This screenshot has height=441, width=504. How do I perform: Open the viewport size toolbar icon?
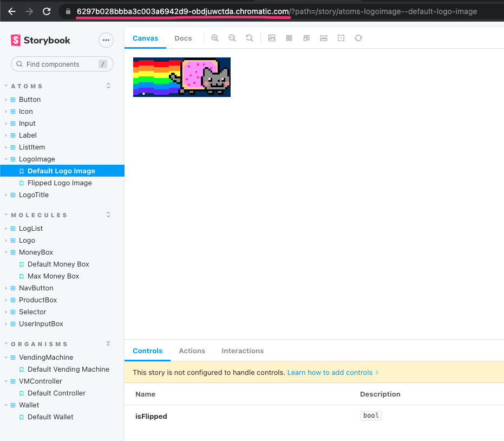coord(306,38)
